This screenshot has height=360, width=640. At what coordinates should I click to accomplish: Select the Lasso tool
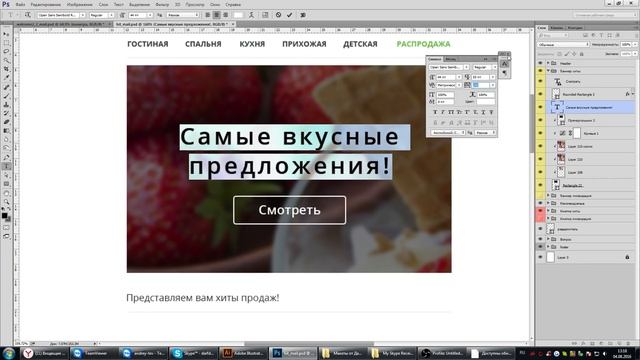pyautogui.click(x=6, y=51)
